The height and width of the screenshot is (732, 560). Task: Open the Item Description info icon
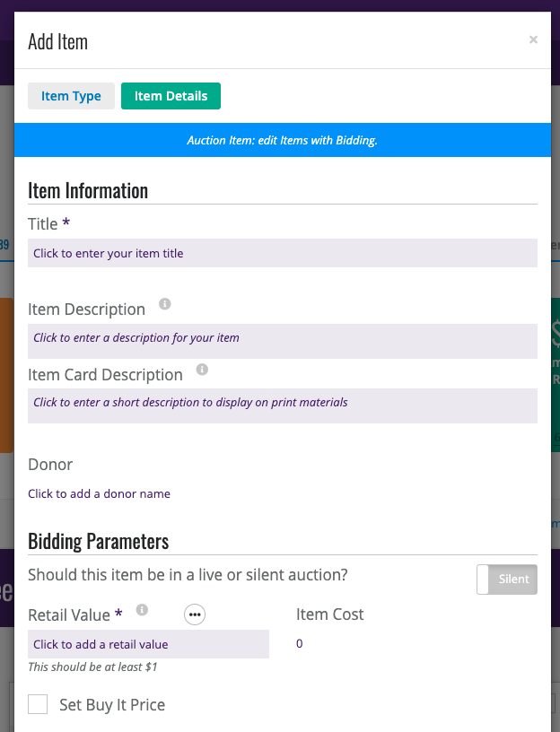[x=165, y=304]
